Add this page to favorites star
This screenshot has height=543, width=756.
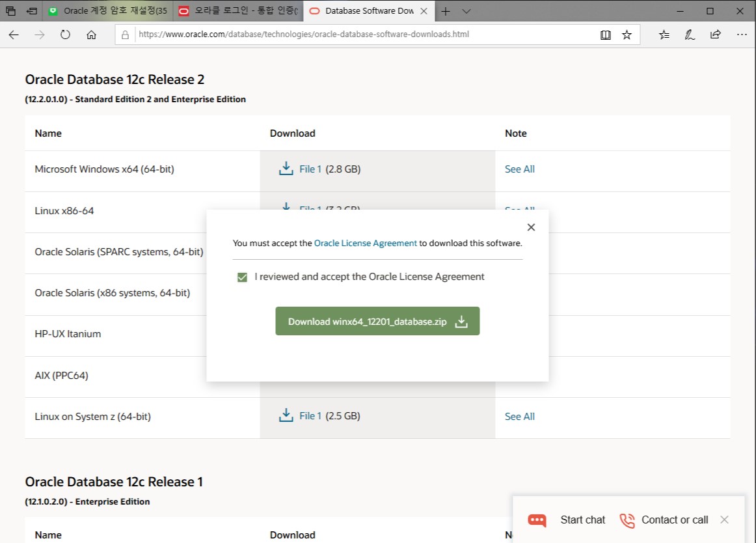point(627,35)
